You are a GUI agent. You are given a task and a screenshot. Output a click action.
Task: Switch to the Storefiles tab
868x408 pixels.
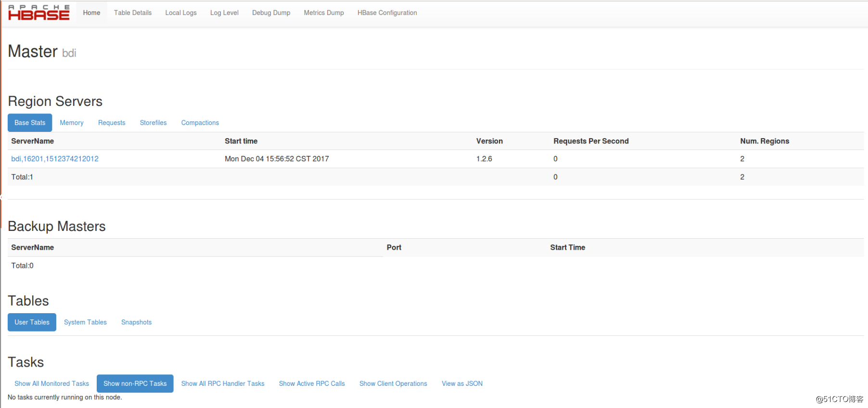tap(153, 123)
